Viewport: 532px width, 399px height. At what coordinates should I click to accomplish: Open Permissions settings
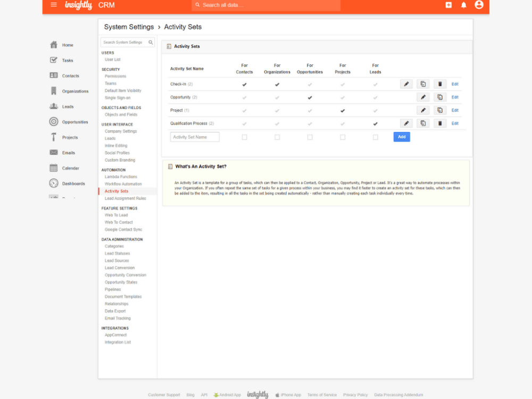[115, 76]
